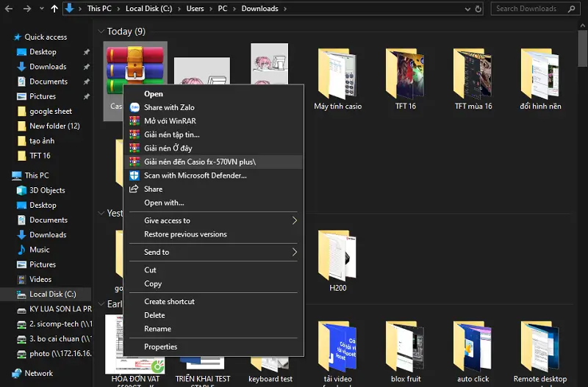Click Giải nén đến Casio fx-570VN plus\
The height and width of the screenshot is (387, 588).
pyautogui.click(x=200, y=162)
